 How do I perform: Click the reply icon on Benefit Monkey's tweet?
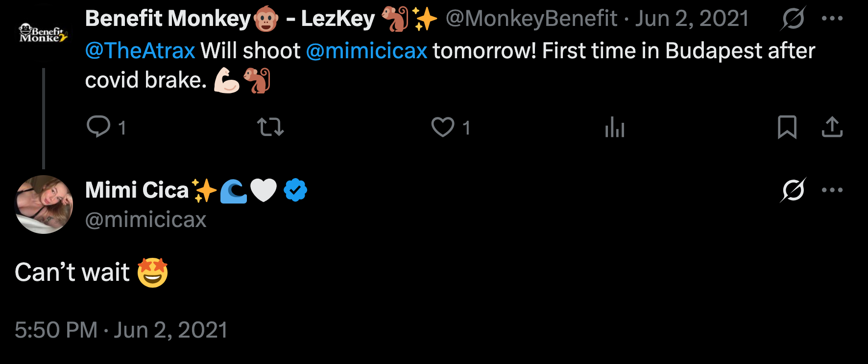tap(98, 127)
